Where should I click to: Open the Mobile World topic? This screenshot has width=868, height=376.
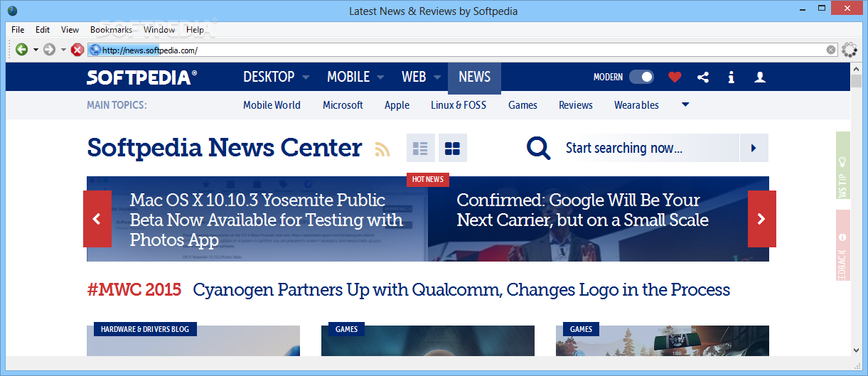coord(272,105)
